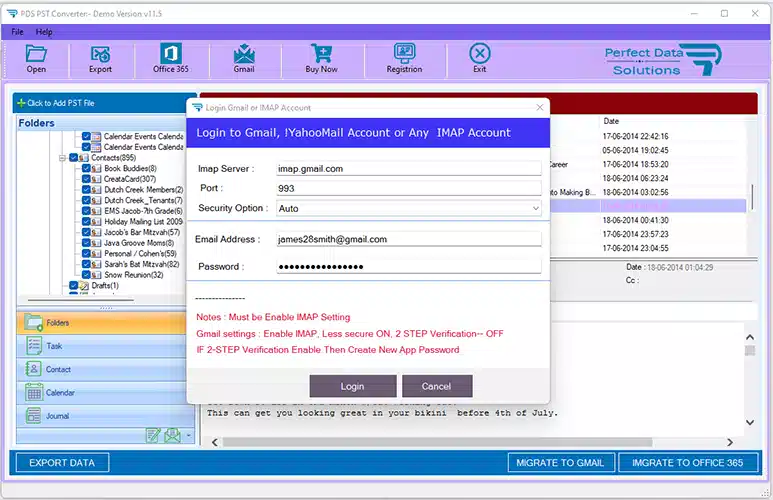Click IMGRATE TO OFFICE 365 button

[x=688, y=463]
